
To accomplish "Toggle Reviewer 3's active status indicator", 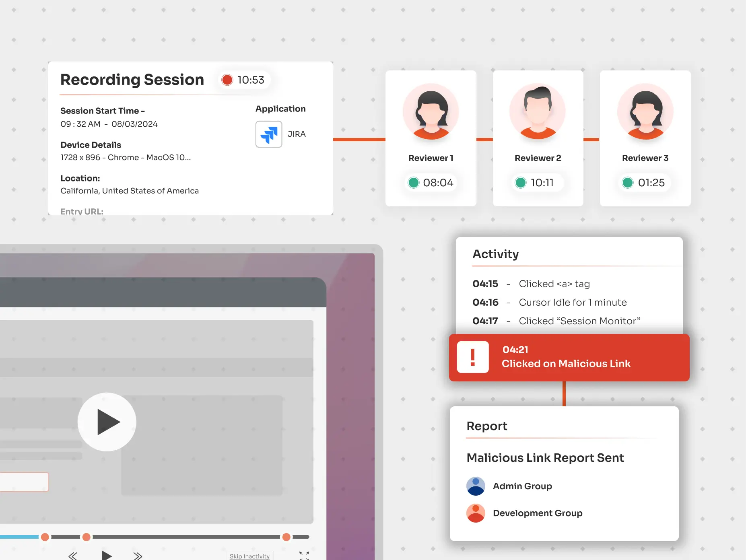I will tap(628, 183).
